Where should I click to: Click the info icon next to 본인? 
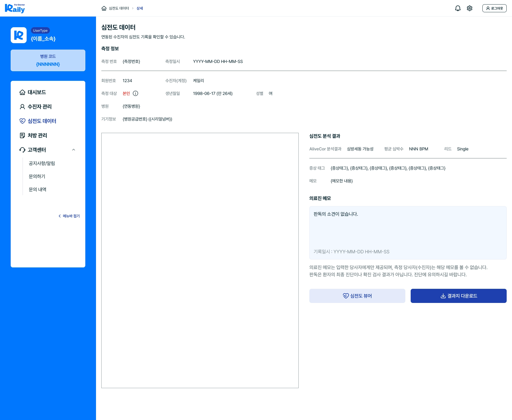point(135,93)
